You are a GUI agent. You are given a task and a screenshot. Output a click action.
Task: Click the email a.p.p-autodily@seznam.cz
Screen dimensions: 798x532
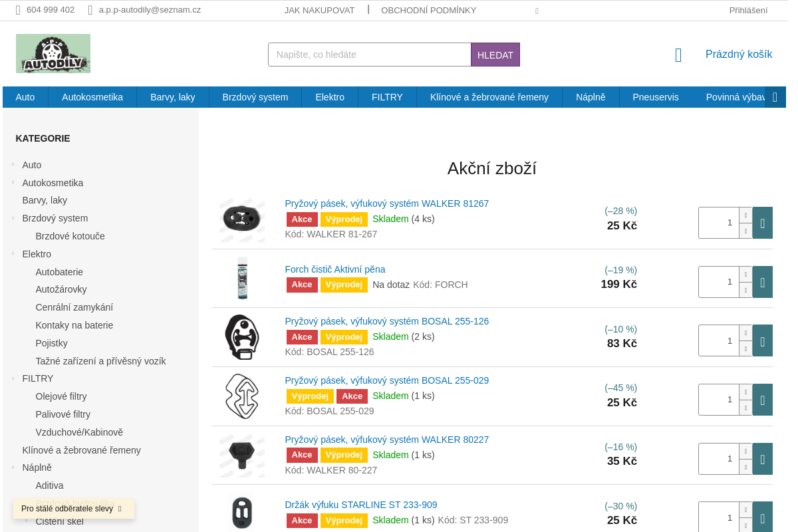coord(150,10)
